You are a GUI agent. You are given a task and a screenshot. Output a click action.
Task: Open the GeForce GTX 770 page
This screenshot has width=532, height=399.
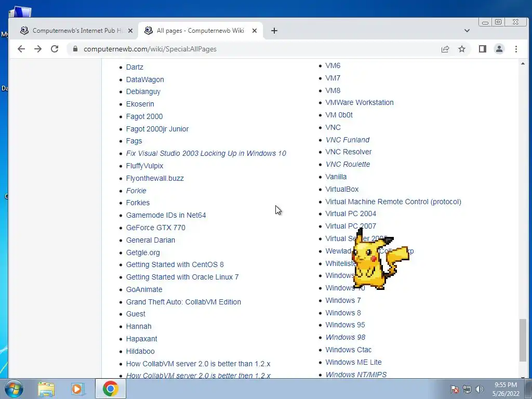point(156,228)
